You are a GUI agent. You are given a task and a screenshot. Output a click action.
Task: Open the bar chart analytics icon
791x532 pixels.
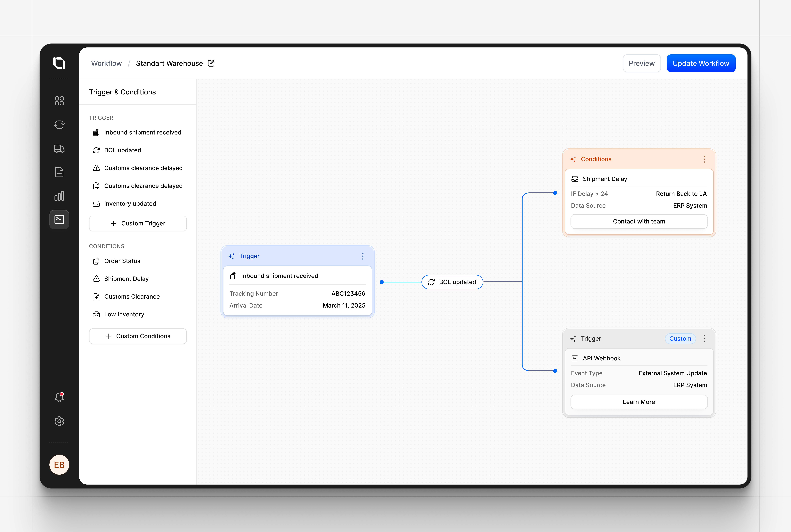(x=59, y=196)
